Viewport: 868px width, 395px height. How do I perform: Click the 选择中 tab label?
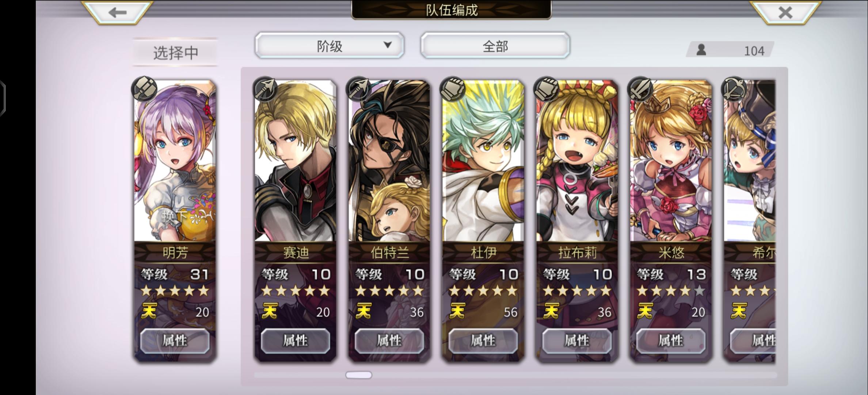[175, 53]
